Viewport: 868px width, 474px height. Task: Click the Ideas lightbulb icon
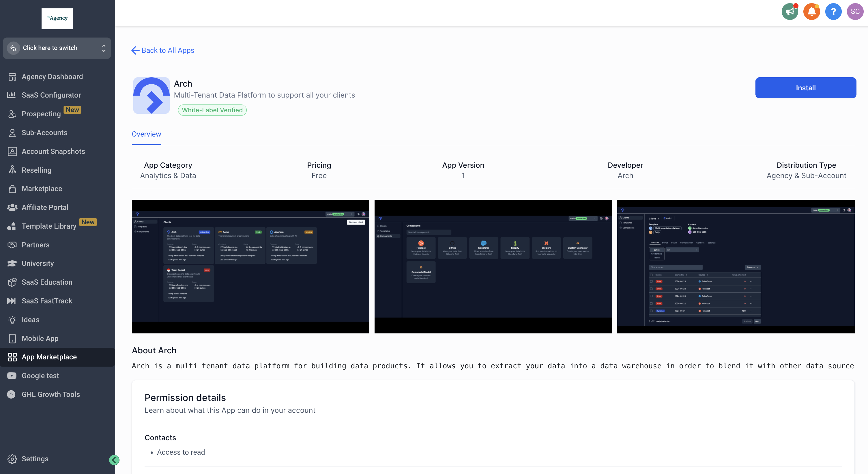point(12,320)
